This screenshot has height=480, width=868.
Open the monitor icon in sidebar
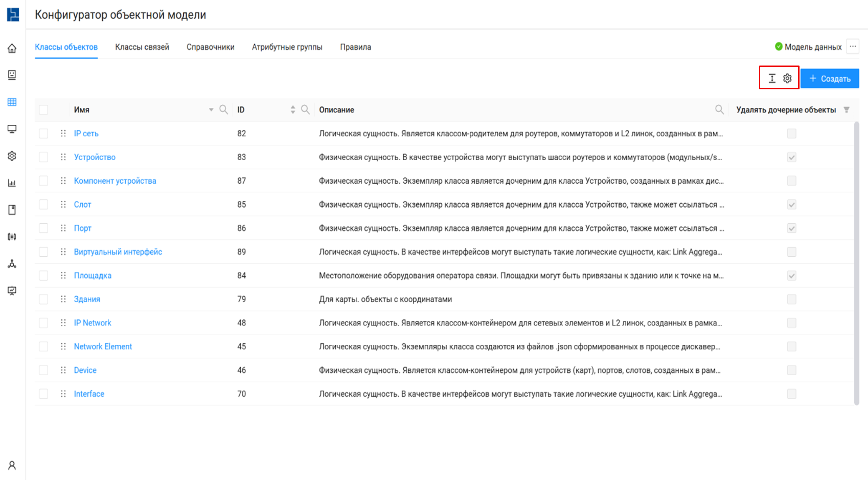[12, 129]
